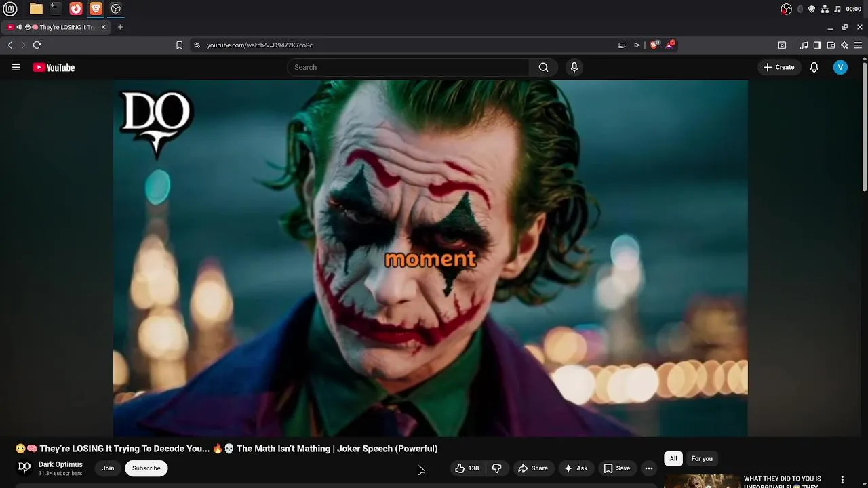Click the youtube.com address bar URL

(x=260, y=45)
